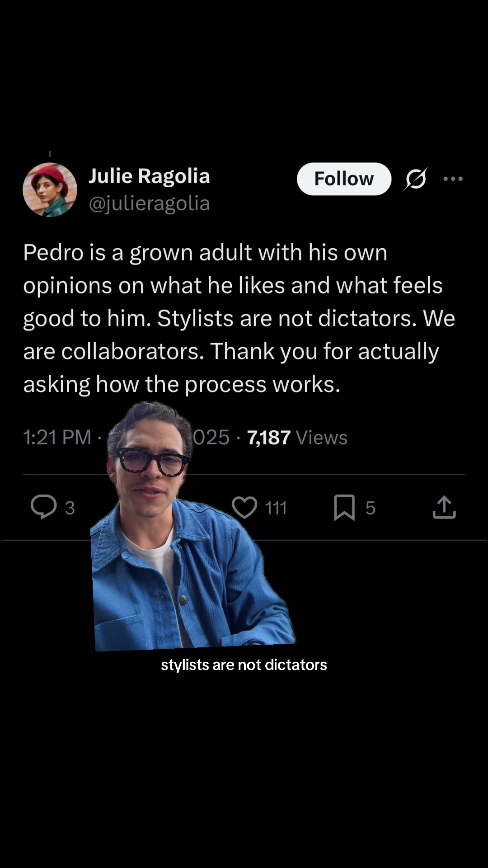The height and width of the screenshot is (868, 488).
Task: Click the Follow button
Action: click(x=344, y=179)
